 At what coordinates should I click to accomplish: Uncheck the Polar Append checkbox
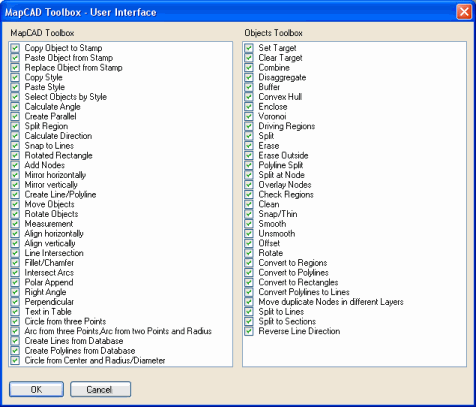pyautogui.click(x=15, y=282)
